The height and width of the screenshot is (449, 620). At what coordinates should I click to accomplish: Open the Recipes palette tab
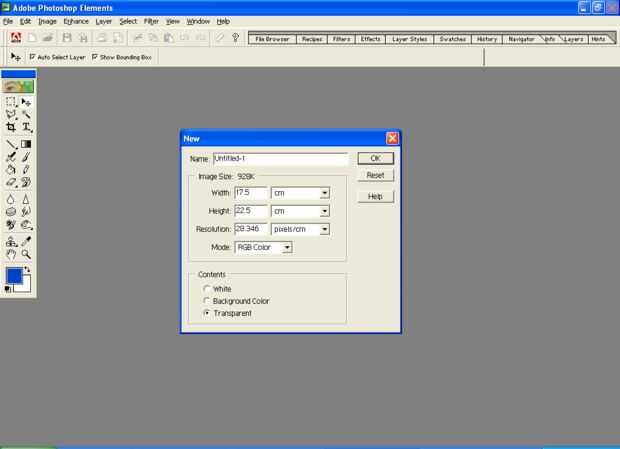point(312,39)
